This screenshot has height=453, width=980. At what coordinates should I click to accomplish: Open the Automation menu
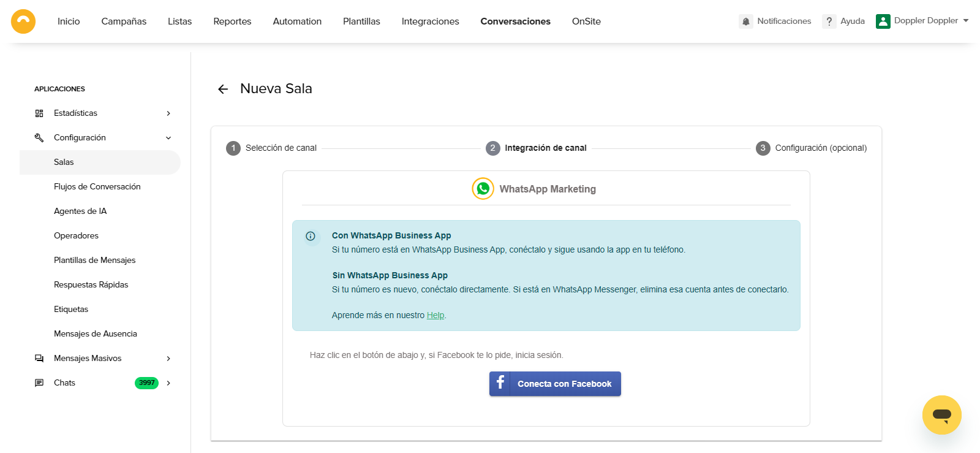(297, 21)
